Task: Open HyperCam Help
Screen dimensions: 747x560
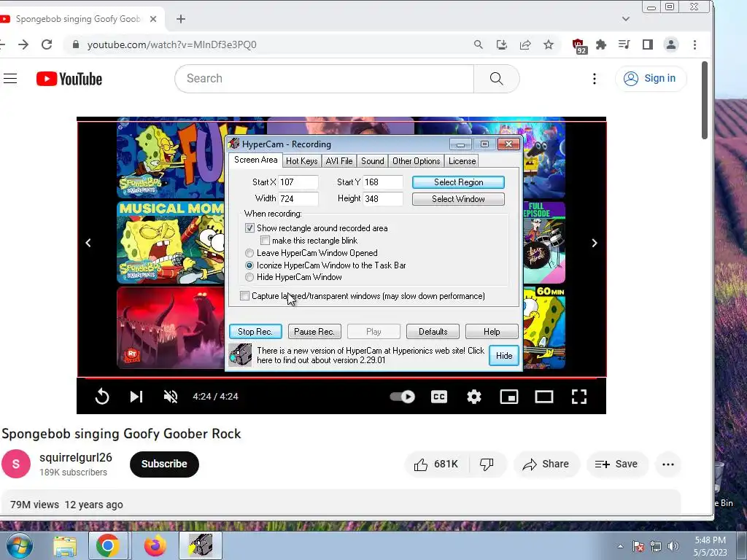Action: [492, 332]
